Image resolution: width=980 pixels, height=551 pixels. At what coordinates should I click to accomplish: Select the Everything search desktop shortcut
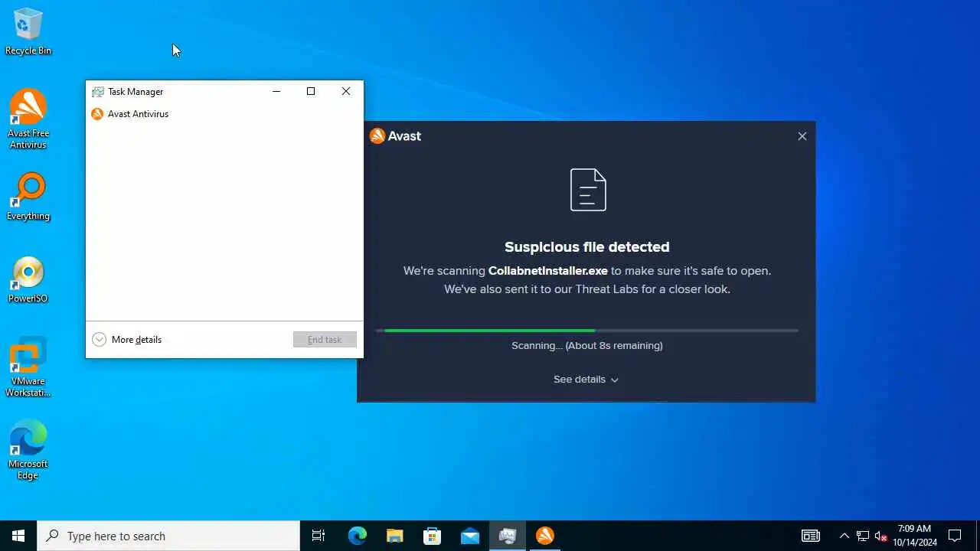pyautogui.click(x=28, y=197)
